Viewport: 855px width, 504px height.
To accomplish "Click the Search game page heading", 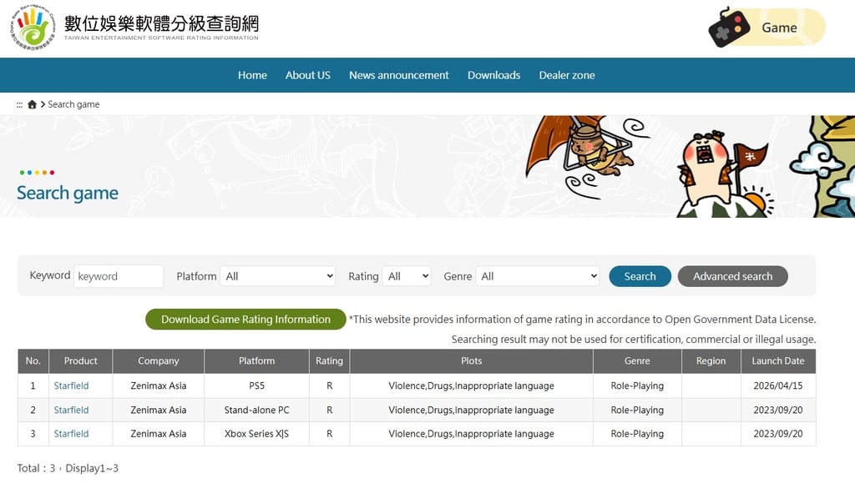I will pyautogui.click(x=68, y=193).
